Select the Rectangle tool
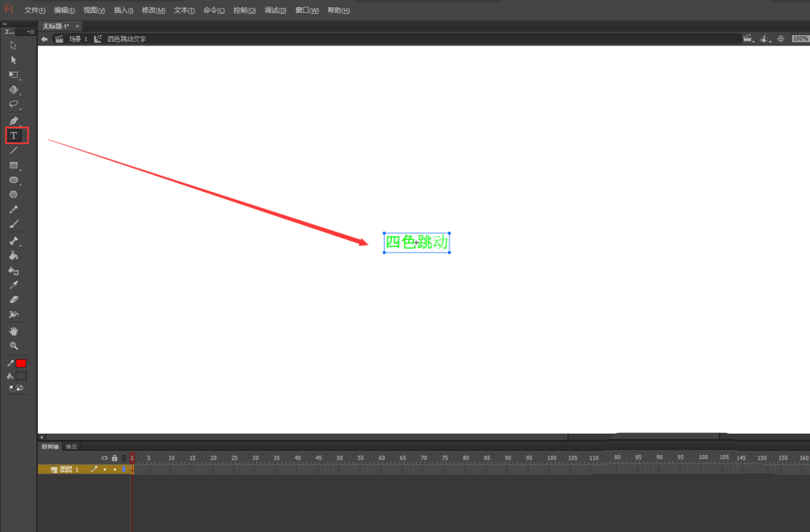Viewport: 810px width, 532px height. click(x=14, y=165)
